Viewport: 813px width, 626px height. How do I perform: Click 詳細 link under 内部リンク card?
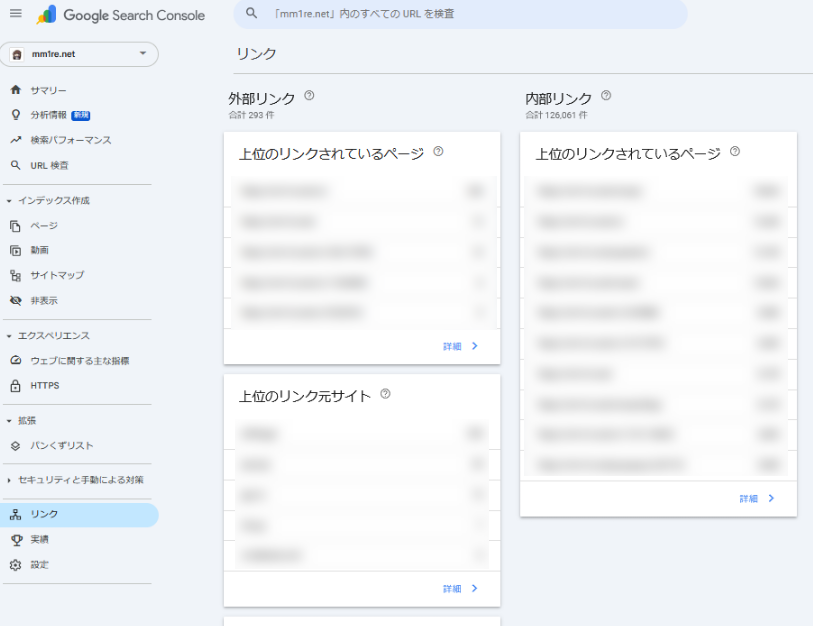click(x=757, y=498)
